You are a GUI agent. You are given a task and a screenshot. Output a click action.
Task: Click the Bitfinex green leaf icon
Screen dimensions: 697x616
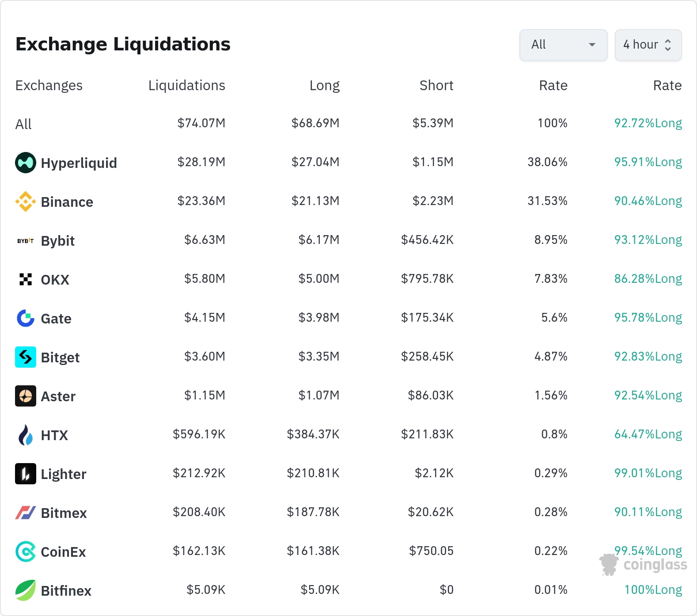point(26,590)
